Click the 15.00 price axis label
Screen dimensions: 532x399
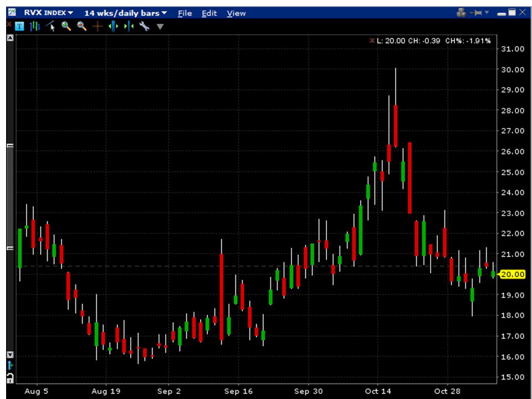513,377
